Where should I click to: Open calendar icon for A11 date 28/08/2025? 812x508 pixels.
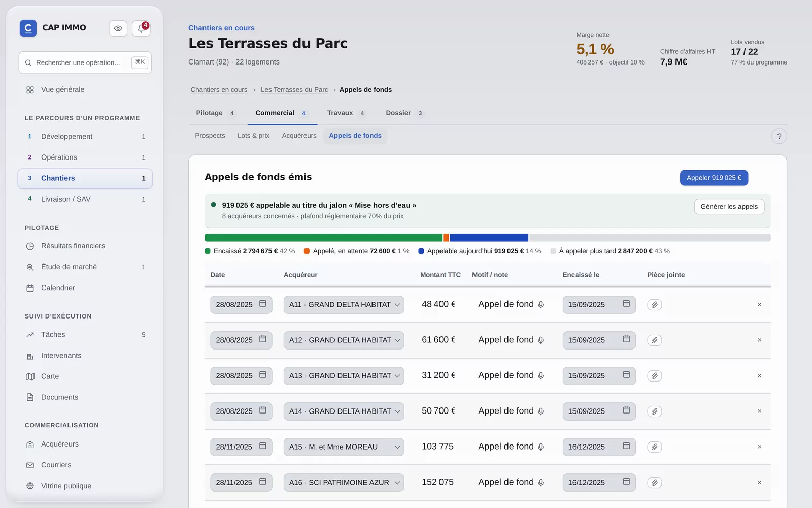[263, 304]
